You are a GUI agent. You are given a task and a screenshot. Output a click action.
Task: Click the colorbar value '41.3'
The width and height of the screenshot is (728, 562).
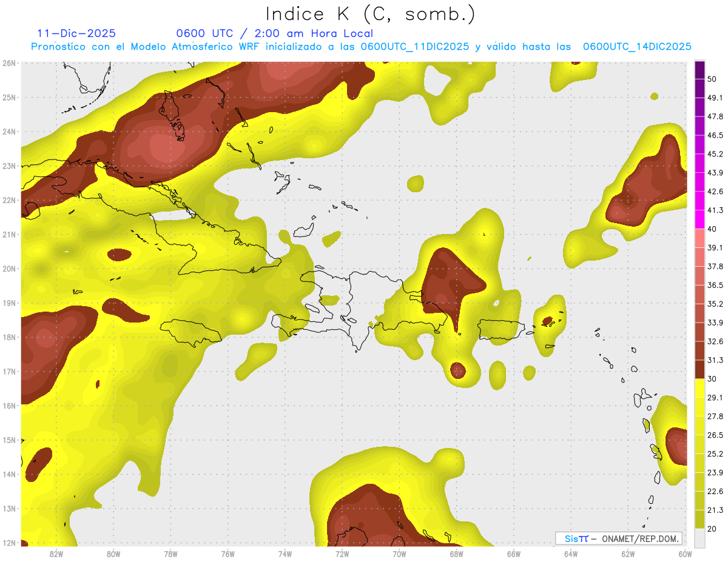(715, 210)
